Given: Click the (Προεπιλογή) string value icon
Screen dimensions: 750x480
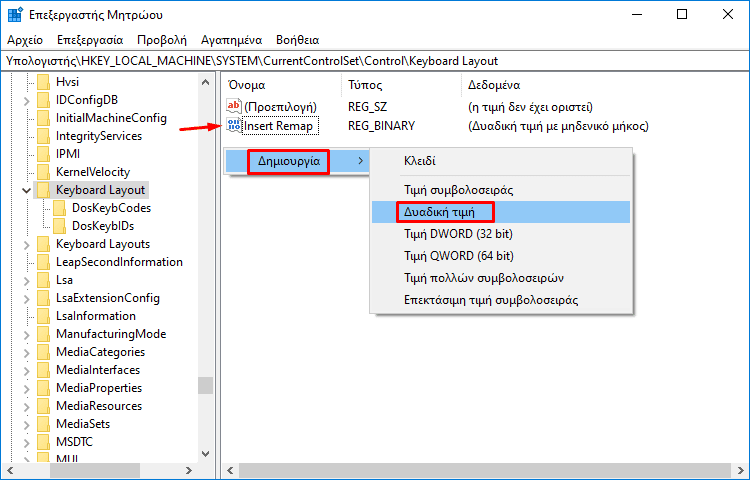Looking at the screenshot, I should pos(234,106).
